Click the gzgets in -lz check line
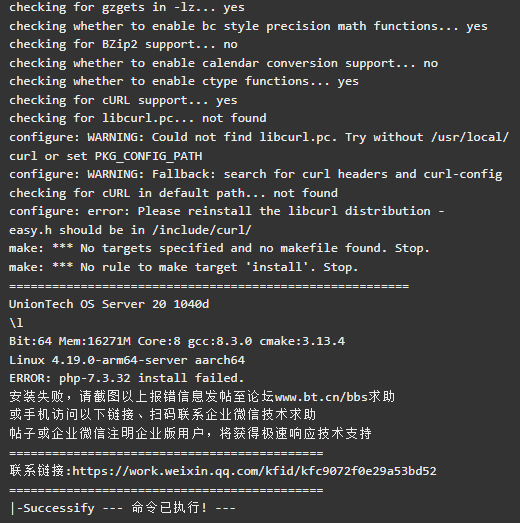This screenshot has width=520, height=523. 127,7
